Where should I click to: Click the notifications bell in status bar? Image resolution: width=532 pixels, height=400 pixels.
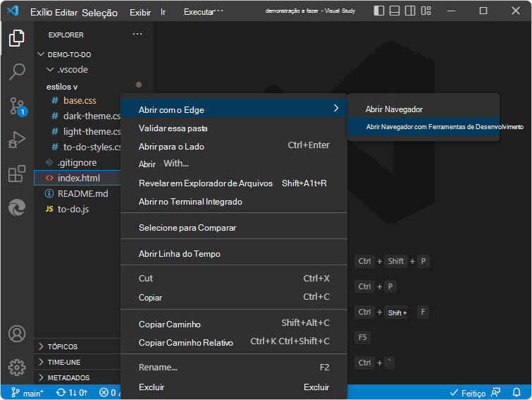tap(517, 392)
